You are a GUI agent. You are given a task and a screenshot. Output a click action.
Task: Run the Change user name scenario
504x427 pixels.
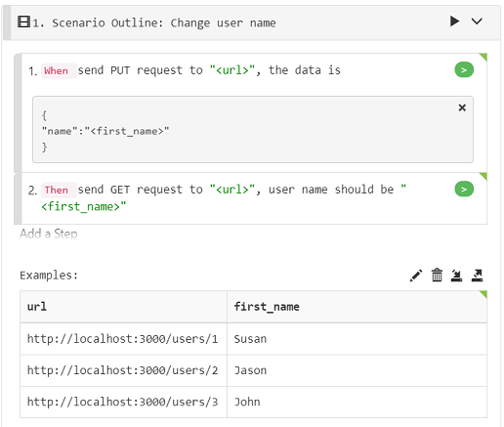pos(454,21)
